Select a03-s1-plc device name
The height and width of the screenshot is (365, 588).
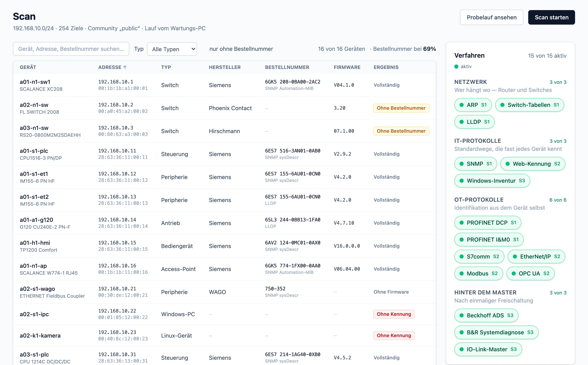coord(34,354)
